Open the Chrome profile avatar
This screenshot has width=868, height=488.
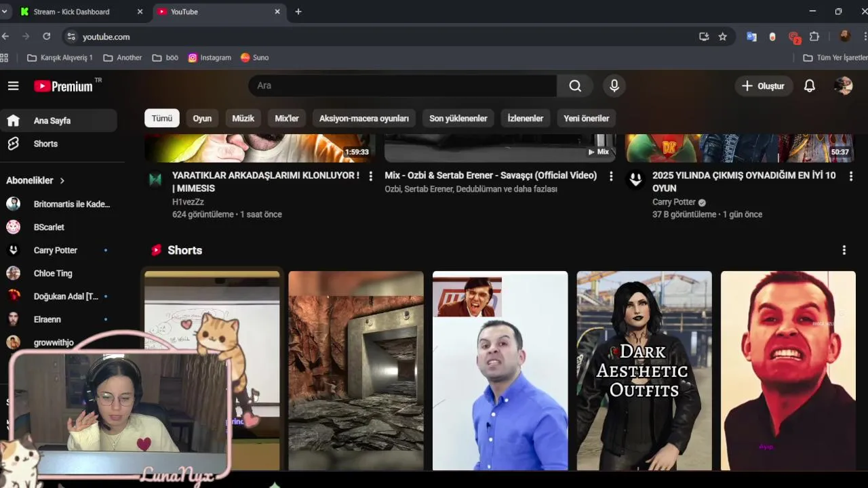coord(844,37)
